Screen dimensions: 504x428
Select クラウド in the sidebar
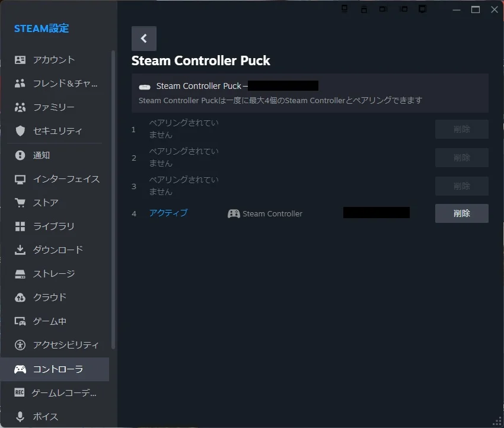pos(55,298)
